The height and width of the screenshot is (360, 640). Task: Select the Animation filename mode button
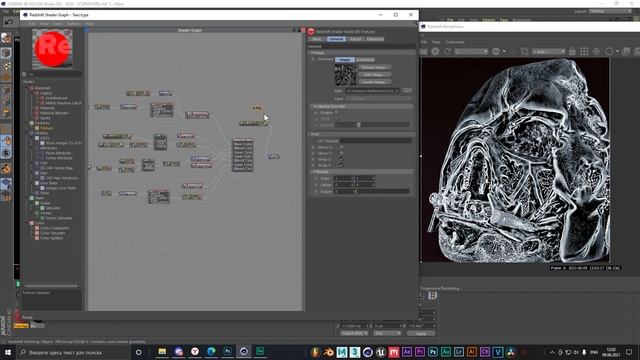(365, 60)
